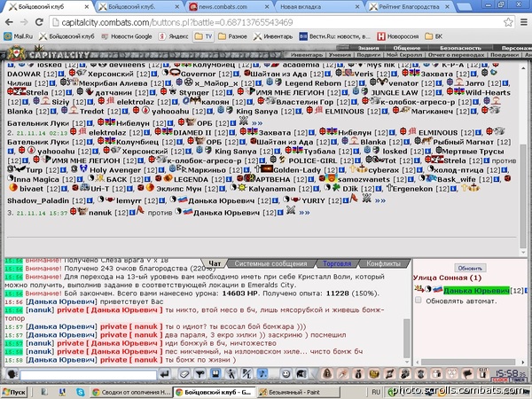Click Skype icon in taskbar quick launch
532x399 pixels.
[81, 392]
